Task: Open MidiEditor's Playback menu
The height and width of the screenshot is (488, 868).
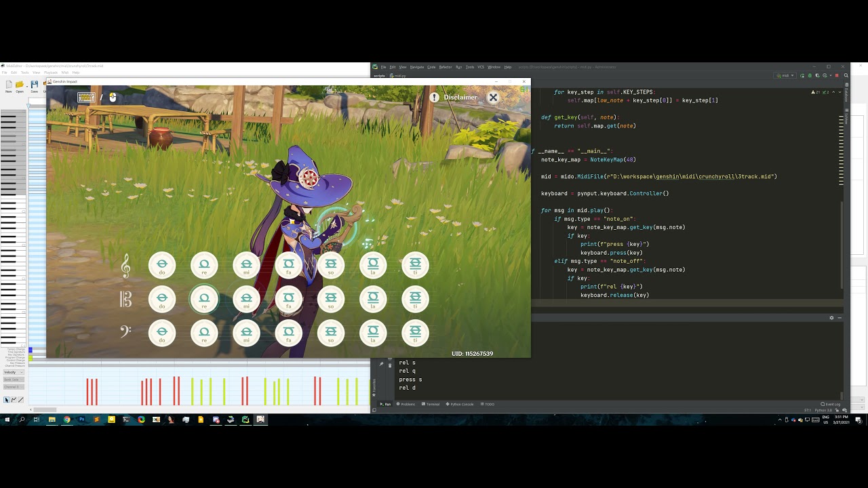Action: (51, 73)
